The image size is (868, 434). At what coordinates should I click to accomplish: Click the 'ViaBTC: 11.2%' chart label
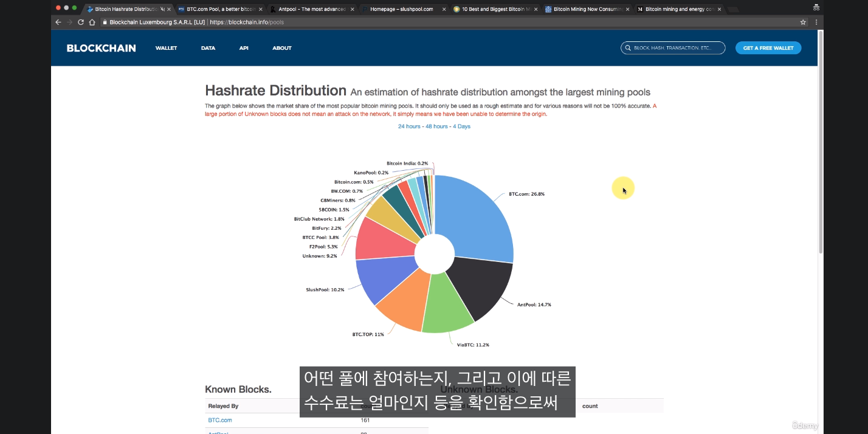click(x=473, y=345)
